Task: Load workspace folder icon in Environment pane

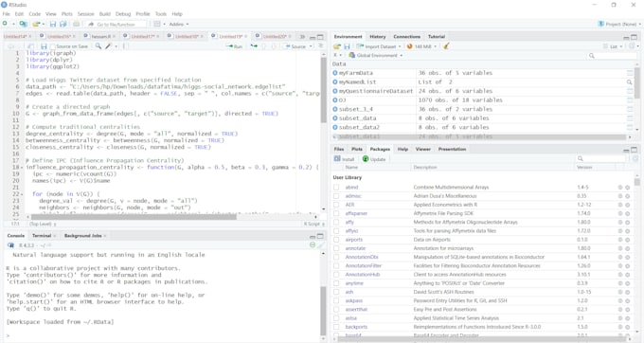Action: 337,46
